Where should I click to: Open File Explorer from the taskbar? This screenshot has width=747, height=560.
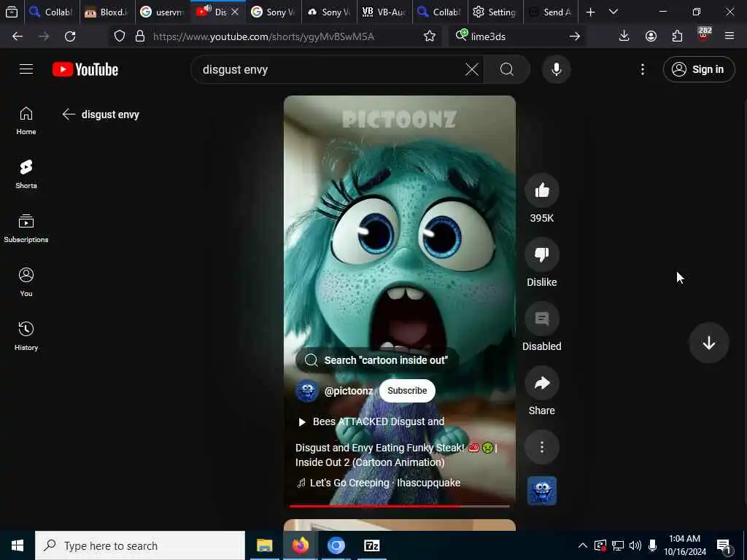click(x=264, y=545)
